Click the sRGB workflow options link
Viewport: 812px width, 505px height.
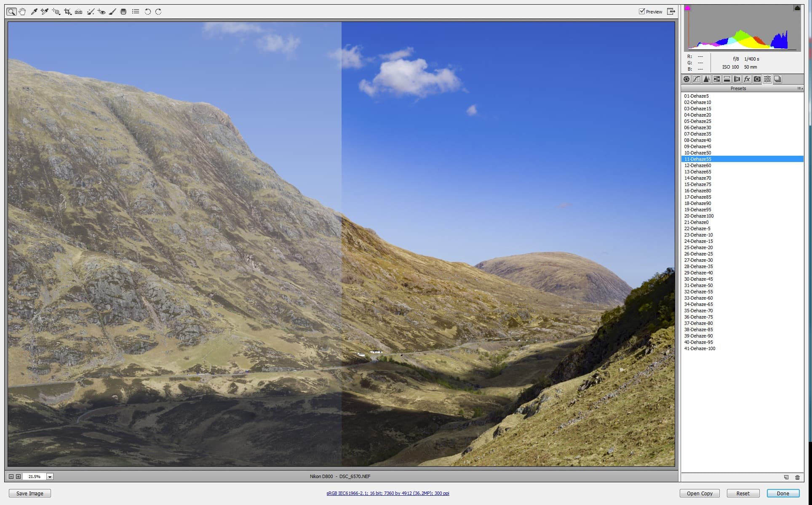387,493
